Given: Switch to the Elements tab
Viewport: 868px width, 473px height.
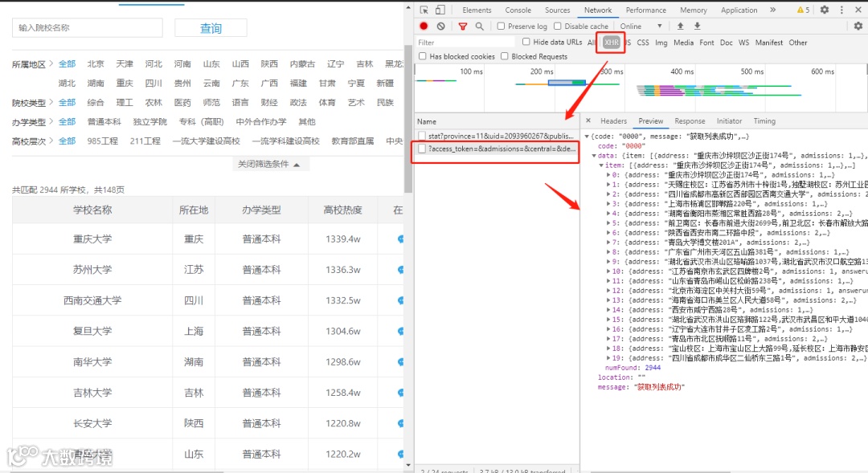Looking at the screenshot, I should [x=477, y=10].
